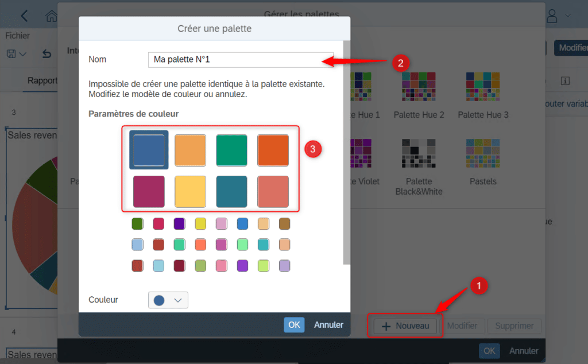This screenshot has width=588, height=364.
Task: Pick the small olive green swatch
Action: 200,266
